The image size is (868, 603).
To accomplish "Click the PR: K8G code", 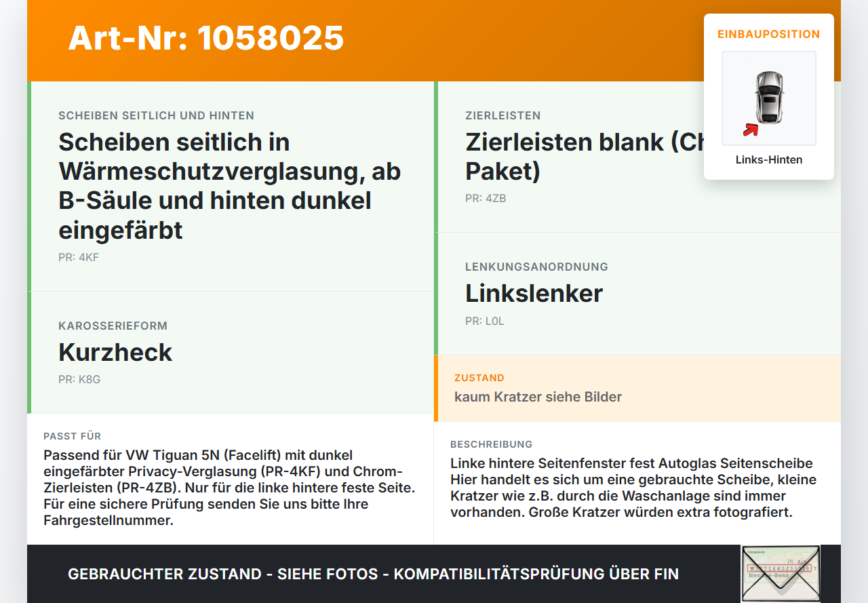I will click(79, 380).
